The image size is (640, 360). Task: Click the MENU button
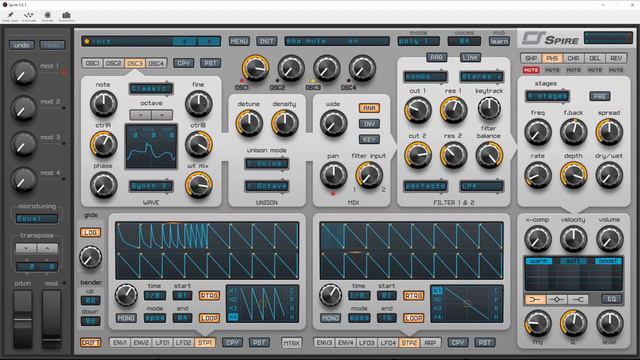coord(239,41)
